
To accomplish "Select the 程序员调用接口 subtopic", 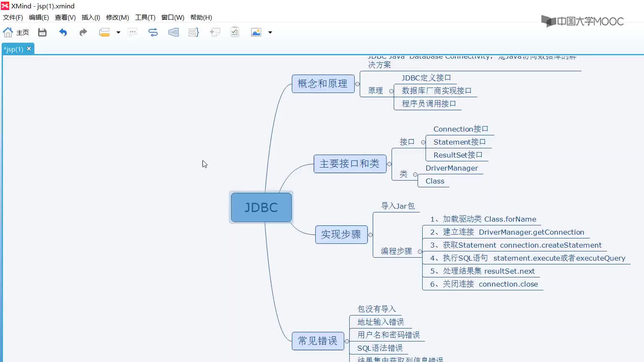I will pyautogui.click(x=428, y=103).
